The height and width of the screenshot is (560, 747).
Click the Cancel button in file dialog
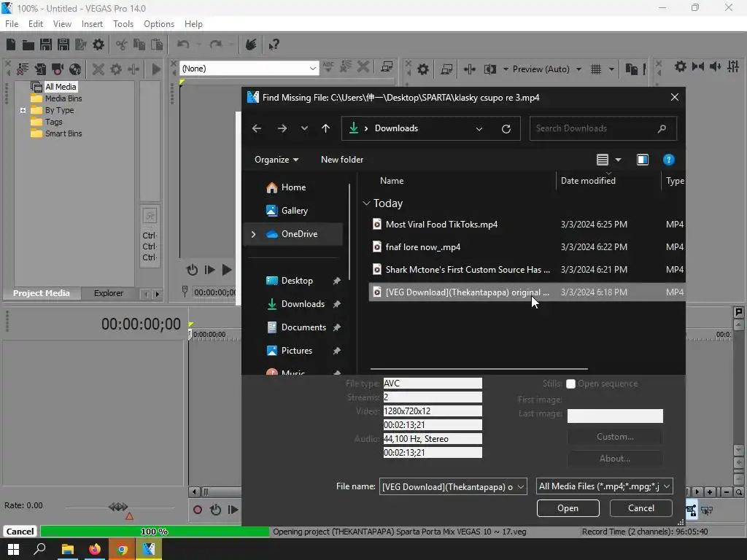[x=640, y=508]
